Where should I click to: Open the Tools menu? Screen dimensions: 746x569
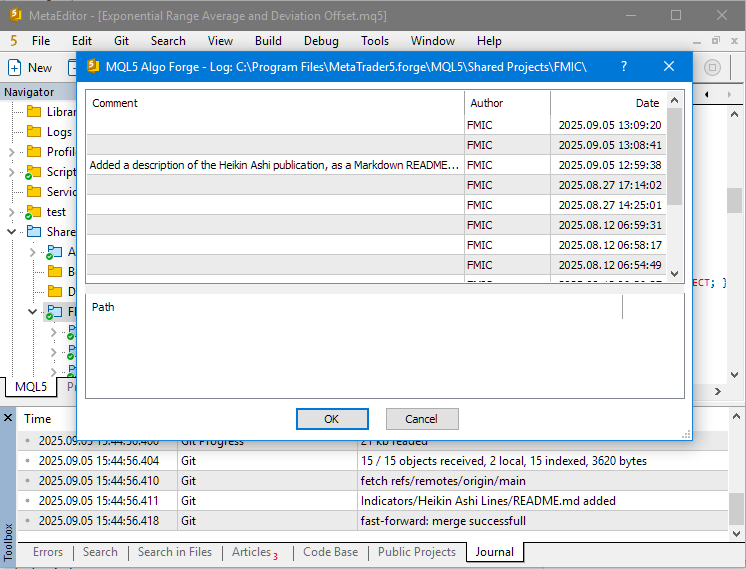point(374,41)
